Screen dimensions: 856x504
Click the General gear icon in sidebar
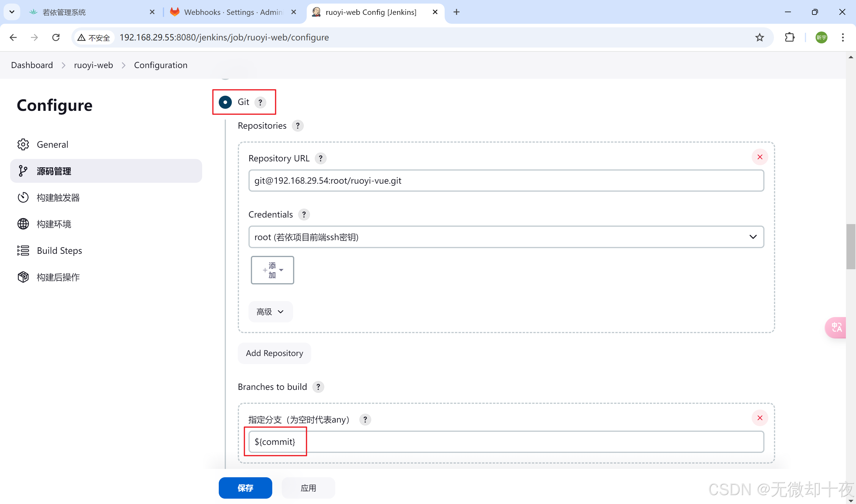[23, 144]
